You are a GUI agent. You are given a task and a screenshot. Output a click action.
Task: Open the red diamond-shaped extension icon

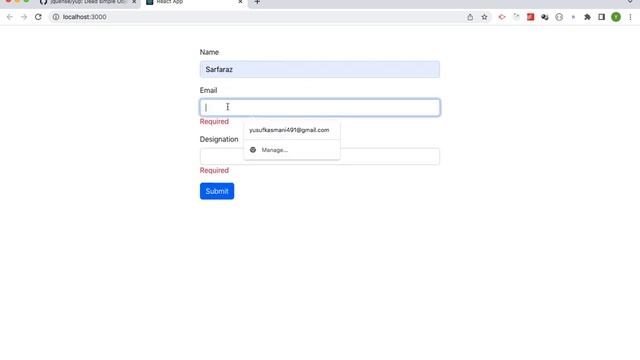[x=502, y=17]
